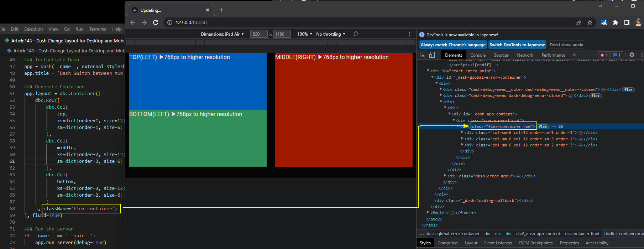Image resolution: width=644 pixels, height=249 pixels.
Task: Show more DevTools tabs chevron
Action: pos(574,55)
